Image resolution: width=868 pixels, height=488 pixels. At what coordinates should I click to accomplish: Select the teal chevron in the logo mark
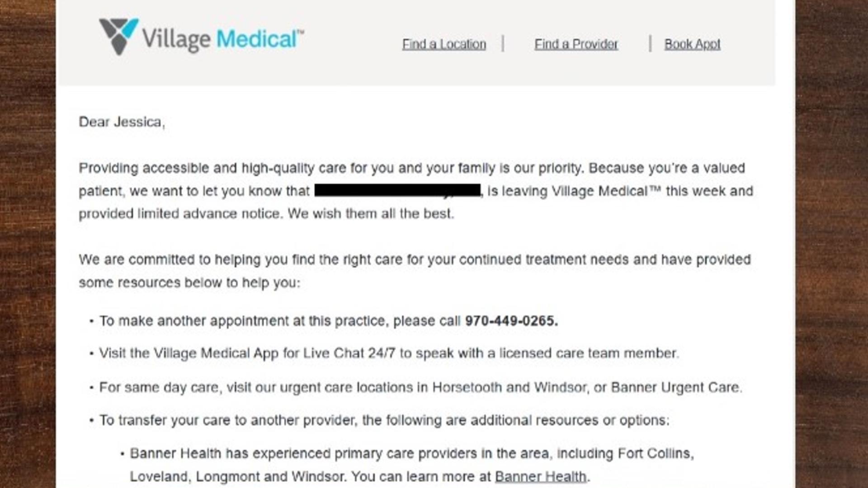(x=130, y=27)
